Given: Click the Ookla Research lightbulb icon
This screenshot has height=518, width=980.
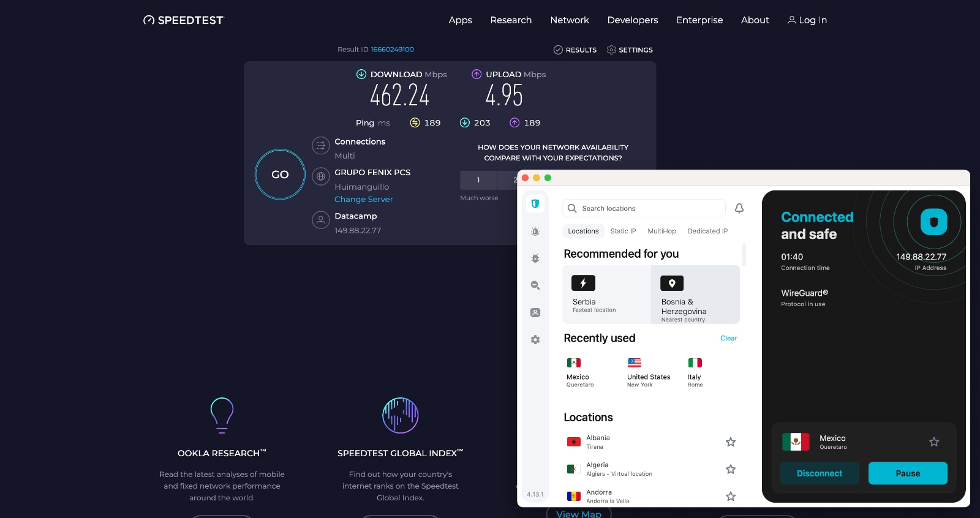Looking at the screenshot, I should click(x=222, y=415).
